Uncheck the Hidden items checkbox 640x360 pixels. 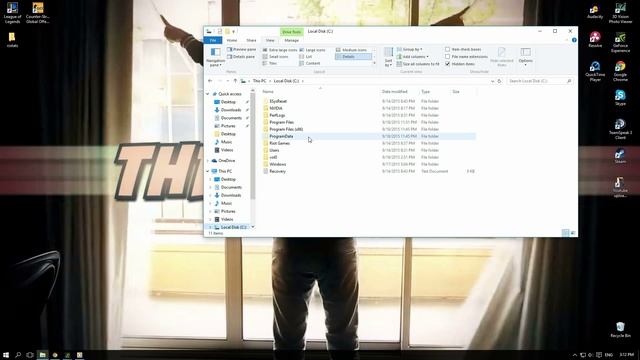(447, 64)
